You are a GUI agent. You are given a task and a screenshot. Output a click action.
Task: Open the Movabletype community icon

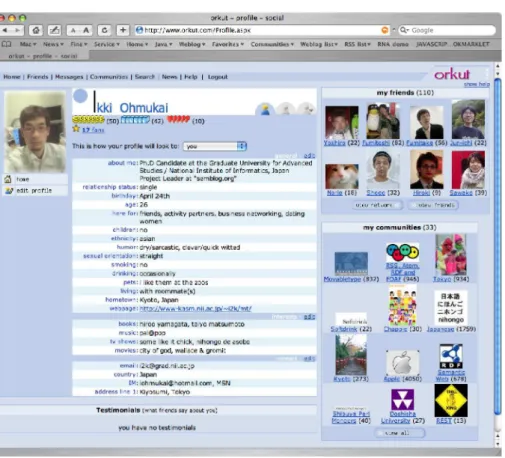351,263
